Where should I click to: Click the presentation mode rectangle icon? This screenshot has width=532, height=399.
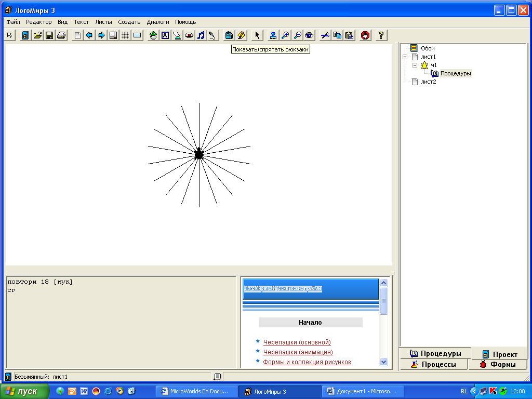[137, 35]
